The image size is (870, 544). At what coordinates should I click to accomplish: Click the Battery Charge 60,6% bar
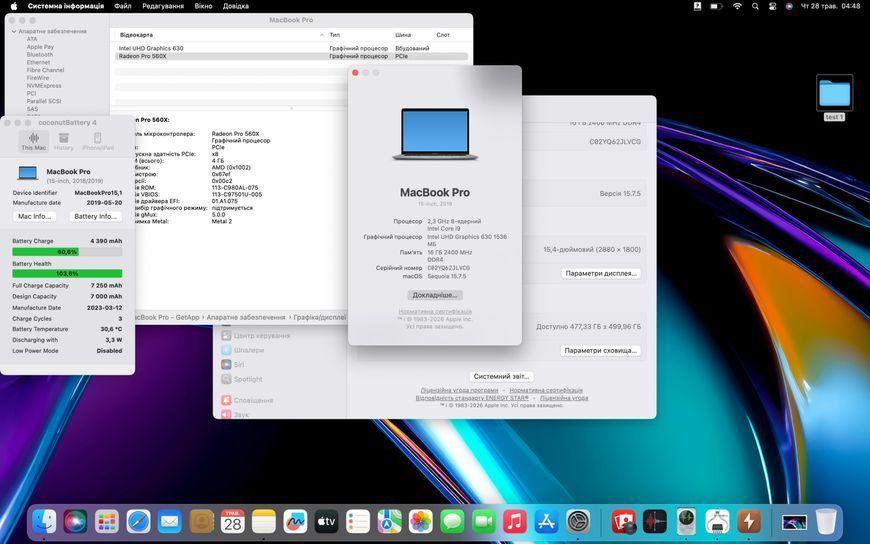[67, 252]
